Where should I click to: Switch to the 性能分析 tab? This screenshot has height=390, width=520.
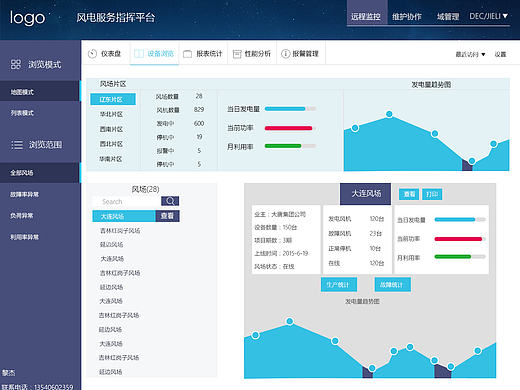[252, 53]
